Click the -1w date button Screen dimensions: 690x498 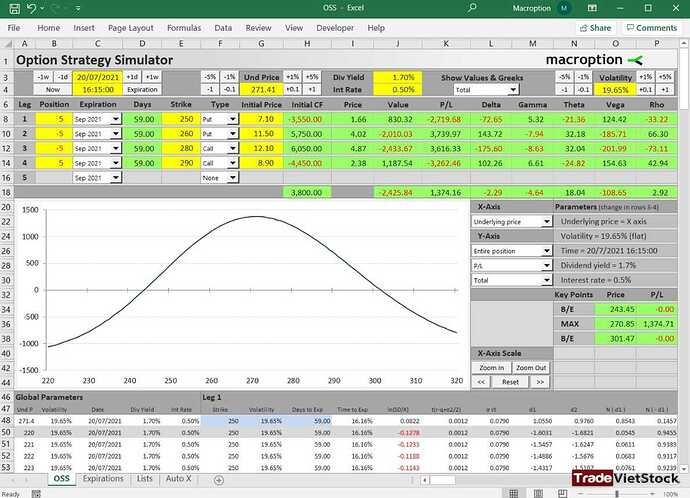click(44, 77)
